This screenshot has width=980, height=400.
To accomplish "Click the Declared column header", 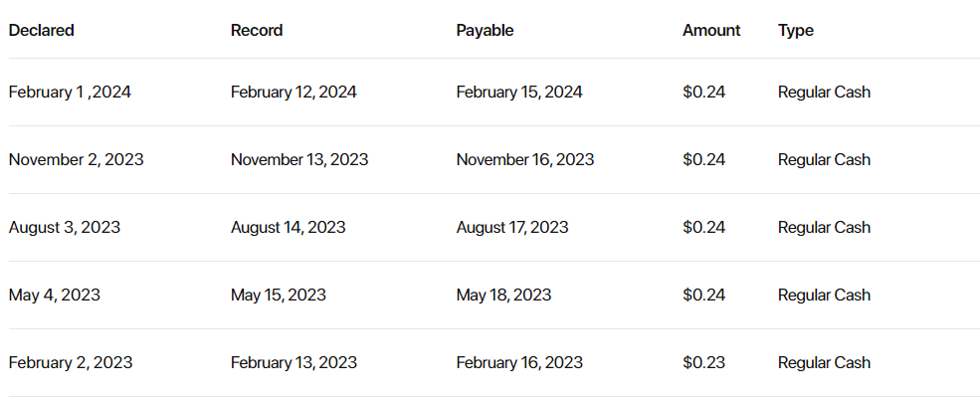I will point(41,30).
